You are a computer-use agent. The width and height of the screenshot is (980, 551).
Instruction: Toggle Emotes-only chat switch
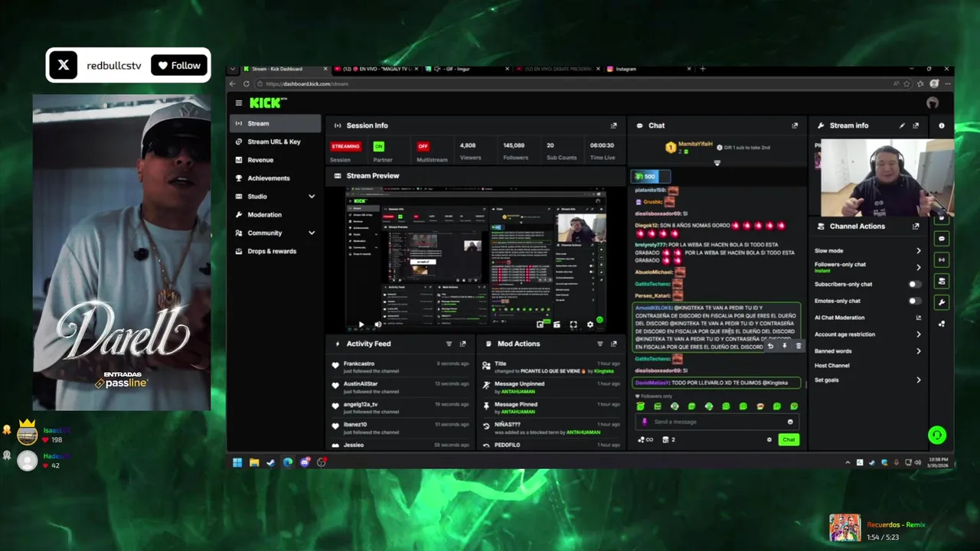[x=915, y=301]
